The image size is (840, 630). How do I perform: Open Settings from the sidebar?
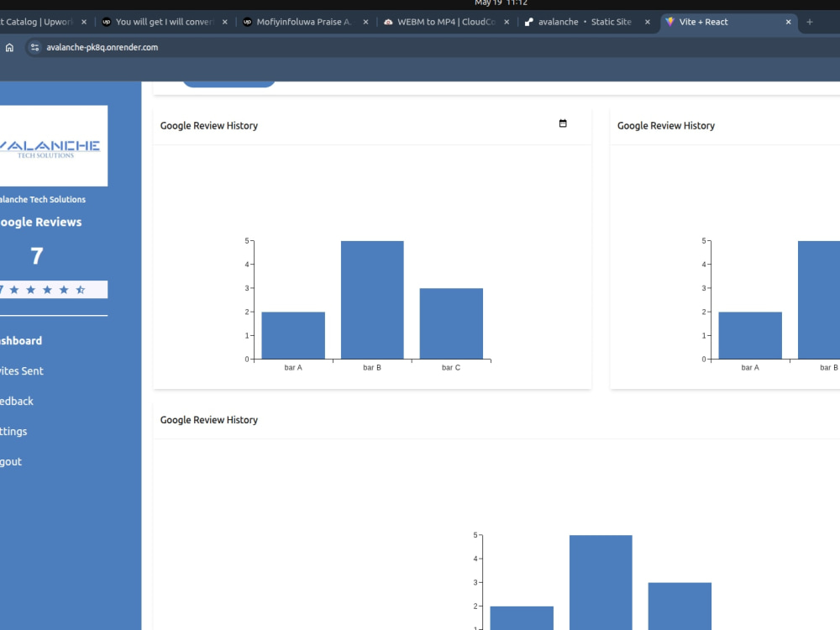pyautogui.click(x=13, y=431)
